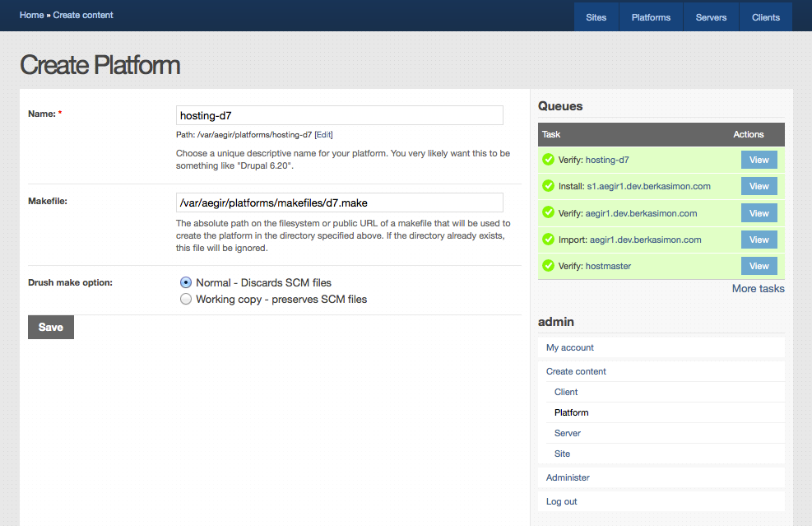Focus the Makefile input field
This screenshot has height=526, width=812.
tap(339, 202)
